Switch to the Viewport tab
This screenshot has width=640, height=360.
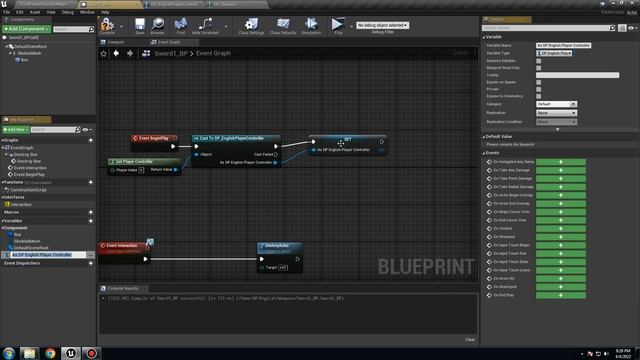click(116, 42)
